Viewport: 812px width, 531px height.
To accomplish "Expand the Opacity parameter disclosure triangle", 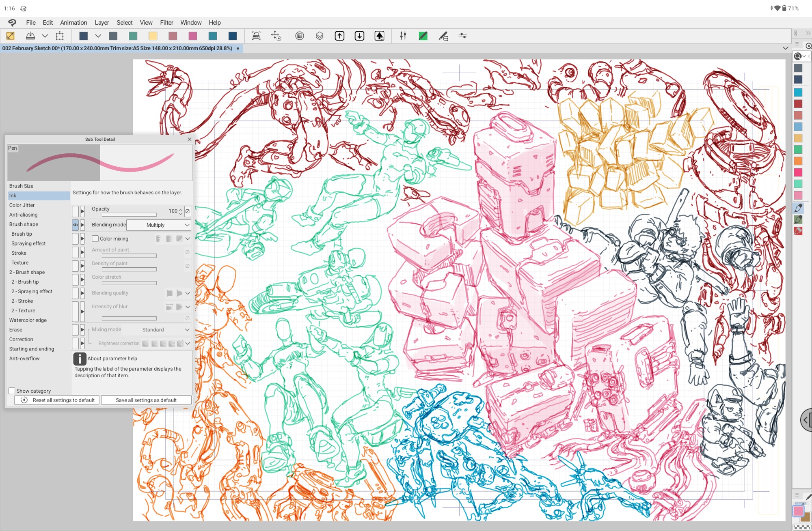I will (82, 211).
